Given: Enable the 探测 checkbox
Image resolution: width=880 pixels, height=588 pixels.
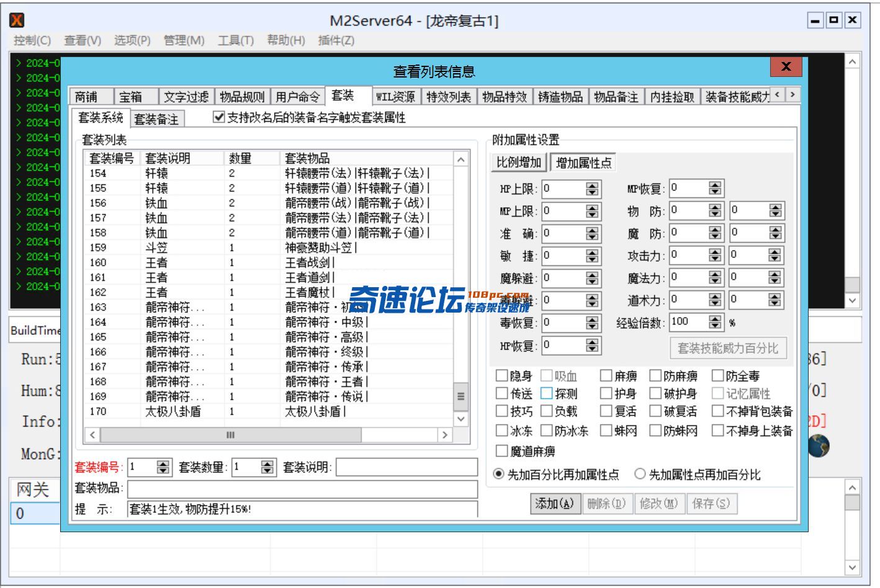Looking at the screenshot, I should (x=546, y=393).
